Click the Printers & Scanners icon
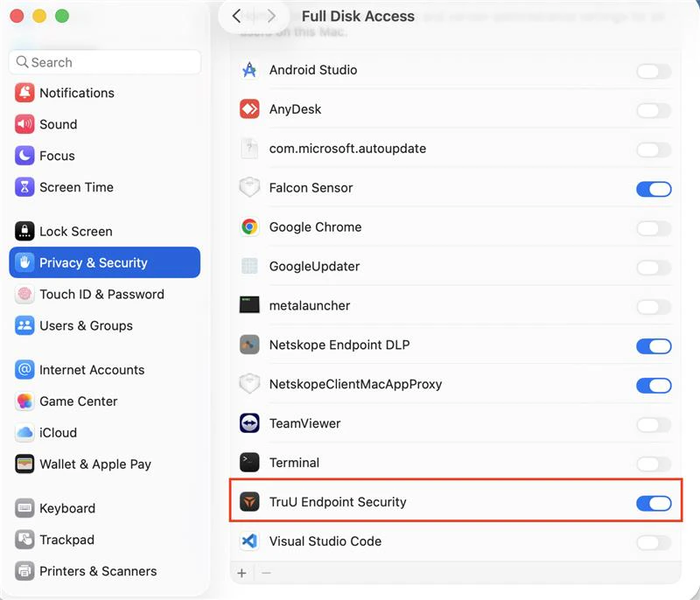The width and height of the screenshot is (700, 600). [x=24, y=571]
